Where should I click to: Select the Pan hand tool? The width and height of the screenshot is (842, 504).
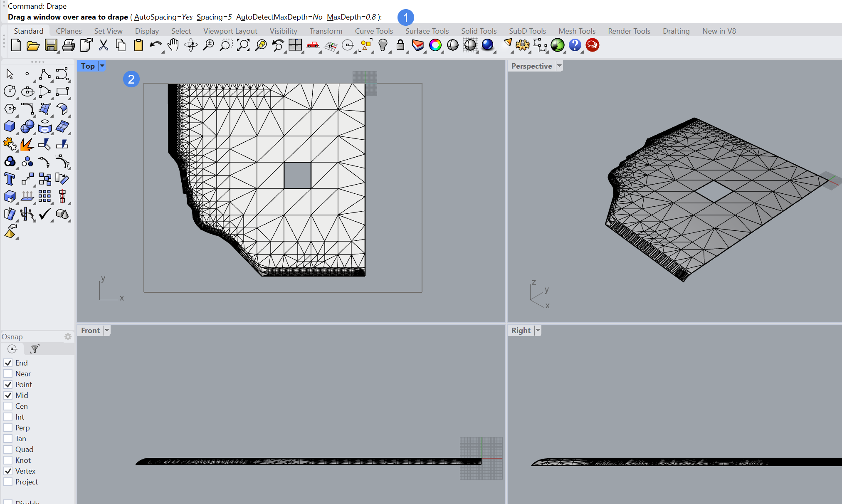click(x=173, y=45)
